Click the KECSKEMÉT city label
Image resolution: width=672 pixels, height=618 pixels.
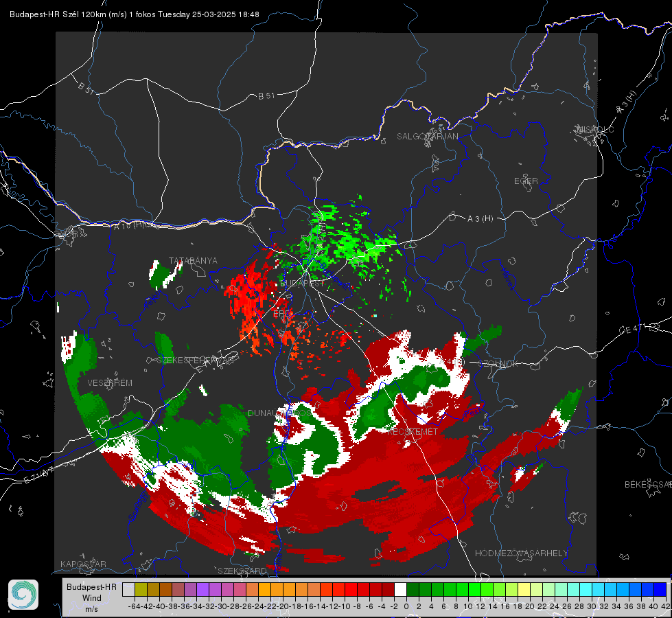(413, 431)
